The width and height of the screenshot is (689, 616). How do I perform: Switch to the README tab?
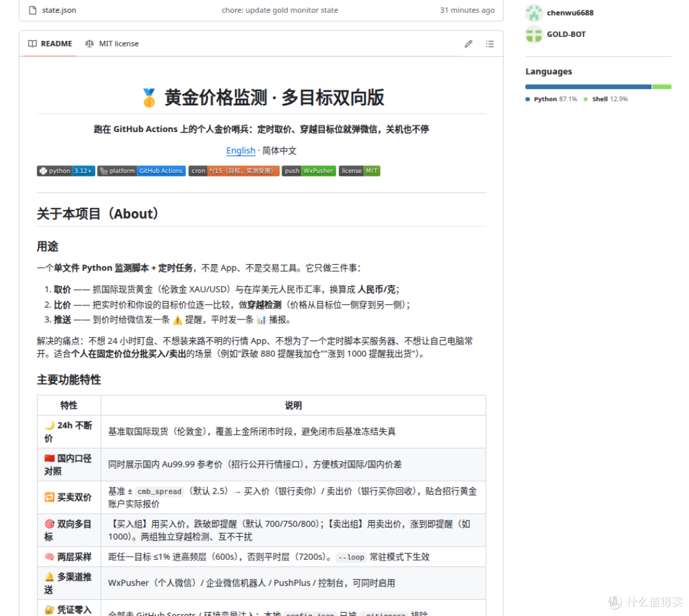[x=50, y=43]
